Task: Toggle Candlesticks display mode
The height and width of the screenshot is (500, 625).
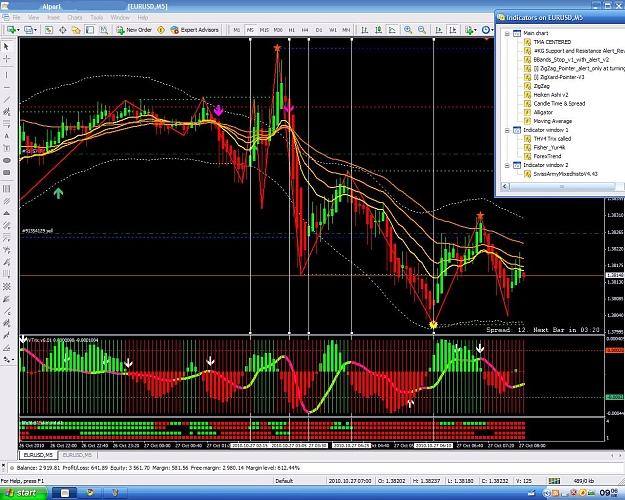Action: [379, 30]
